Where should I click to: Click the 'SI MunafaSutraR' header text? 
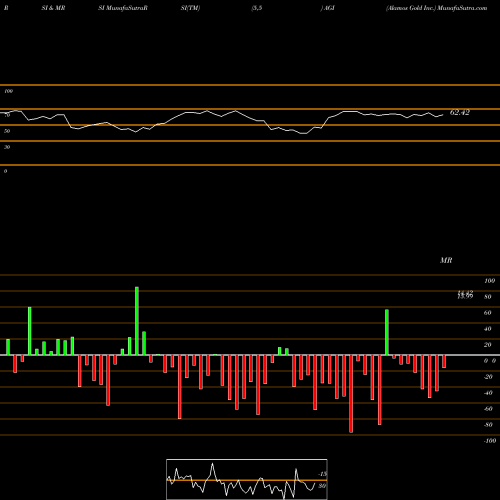coord(123,8)
